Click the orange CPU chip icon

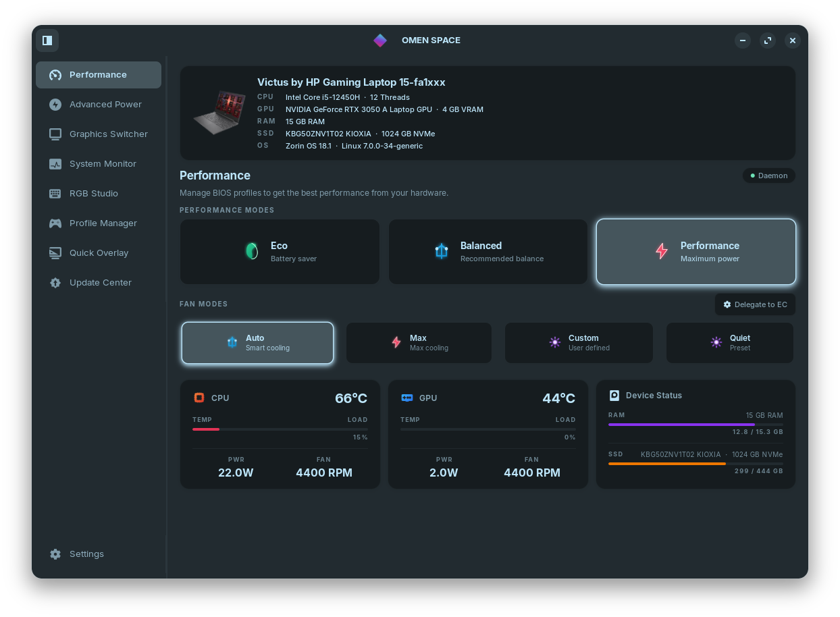[x=199, y=398]
